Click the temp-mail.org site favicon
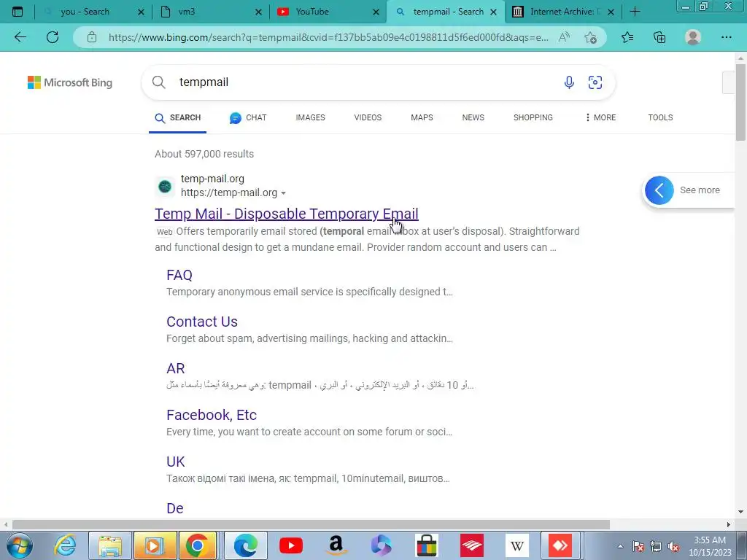The width and height of the screenshot is (747, 560). 165,186
